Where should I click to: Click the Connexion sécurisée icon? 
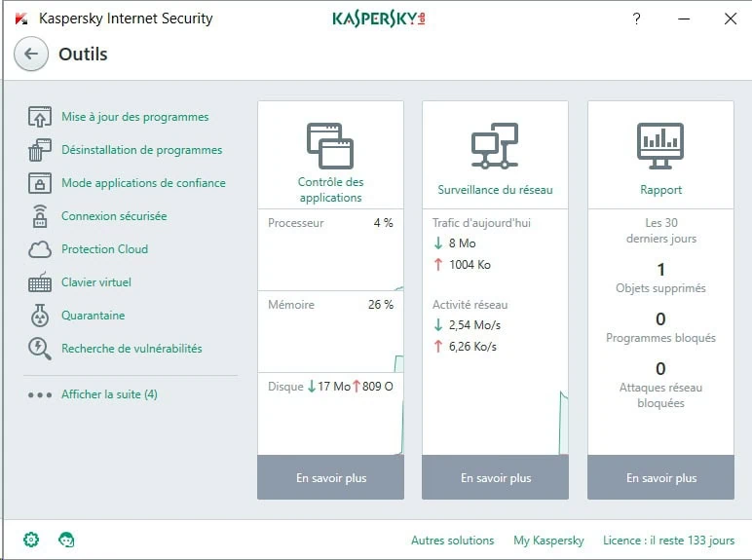[40, 216]
